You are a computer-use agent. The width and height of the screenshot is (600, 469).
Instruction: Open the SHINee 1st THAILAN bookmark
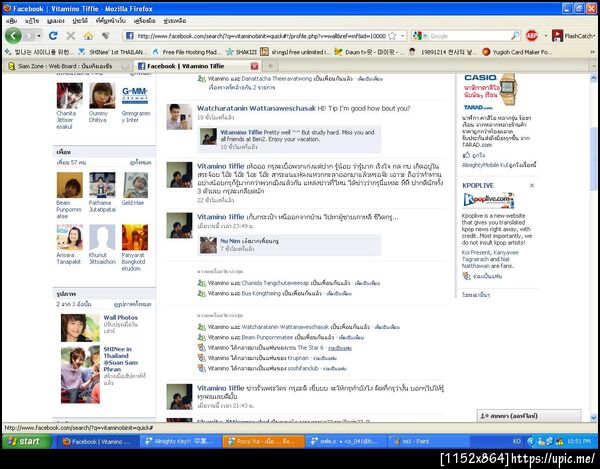pos(112,52)
